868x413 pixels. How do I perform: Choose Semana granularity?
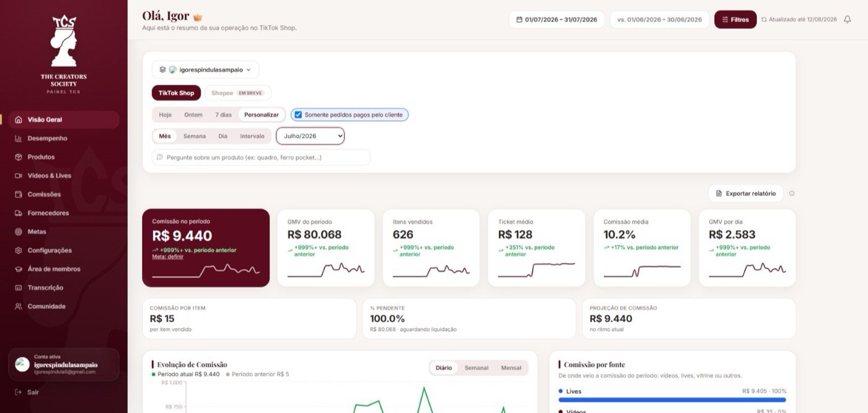[x=195, y=136]
